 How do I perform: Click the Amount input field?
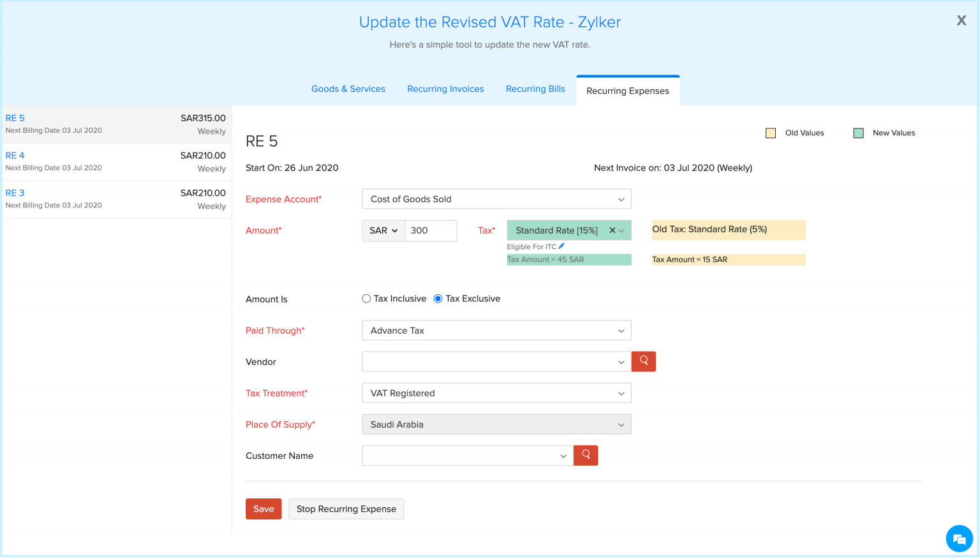click(431, 231)
